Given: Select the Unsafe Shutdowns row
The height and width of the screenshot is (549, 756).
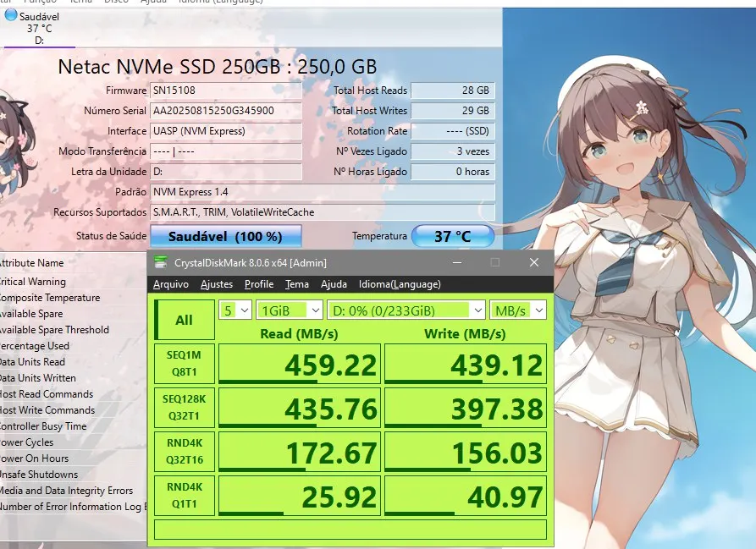Looking at the screenshot, I should pyautogui.click(x=74, y=474).
